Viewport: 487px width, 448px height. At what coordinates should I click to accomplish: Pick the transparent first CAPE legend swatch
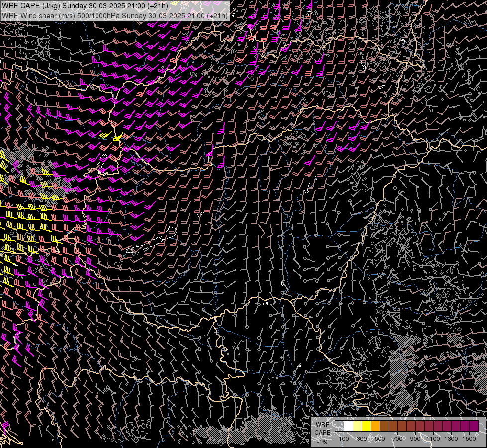[339, 426]
